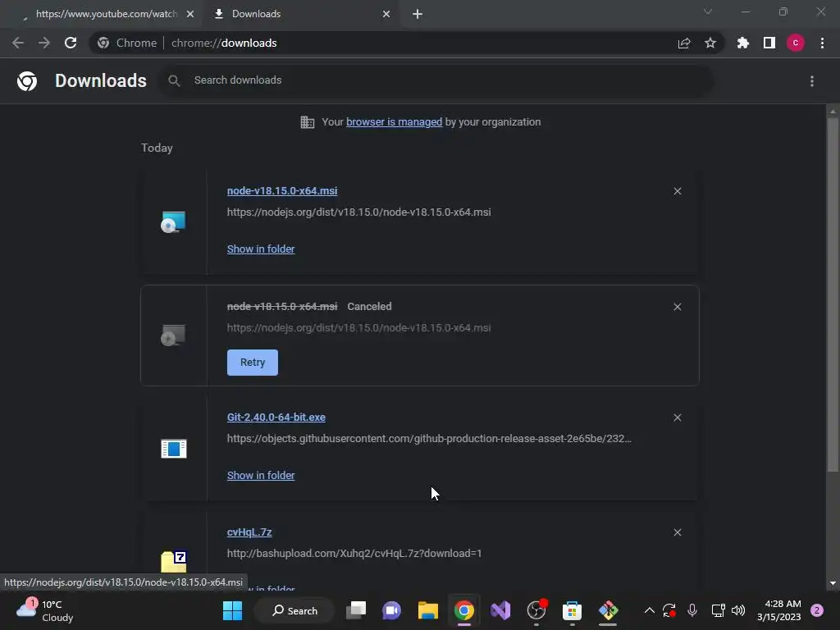Retry the canceled node download

[x=253, y=363]
